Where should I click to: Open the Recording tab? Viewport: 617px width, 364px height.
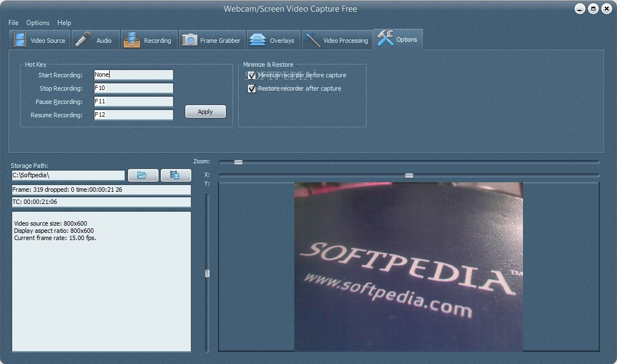click(x=149, y=40)
